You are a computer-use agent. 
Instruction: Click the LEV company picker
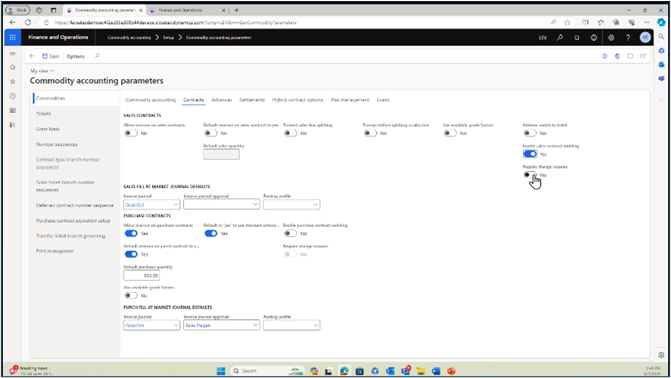pyautogui.click(x=543, y=38)
